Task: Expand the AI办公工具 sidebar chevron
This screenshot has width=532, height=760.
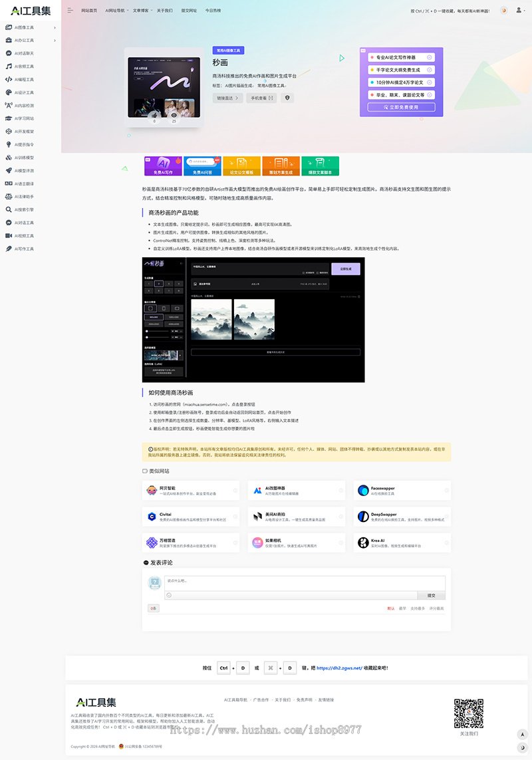Action: (x=55, y=41)
